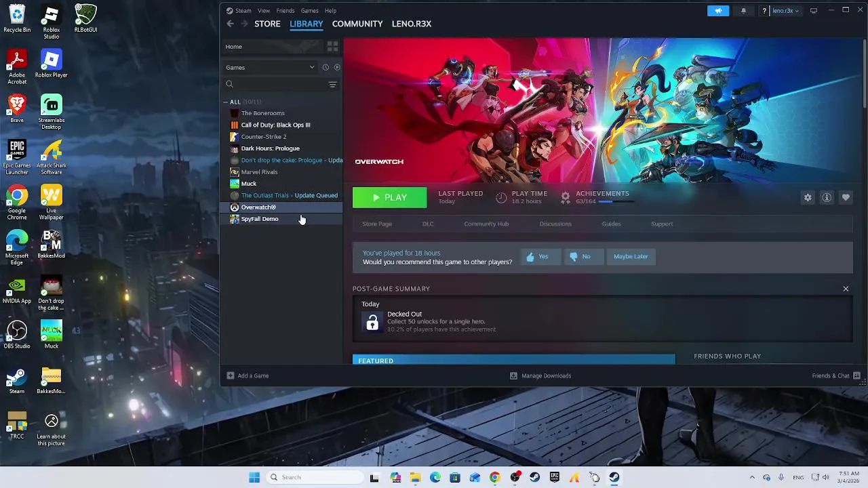Click the achievements trophy icon

(x=566, y=197)
